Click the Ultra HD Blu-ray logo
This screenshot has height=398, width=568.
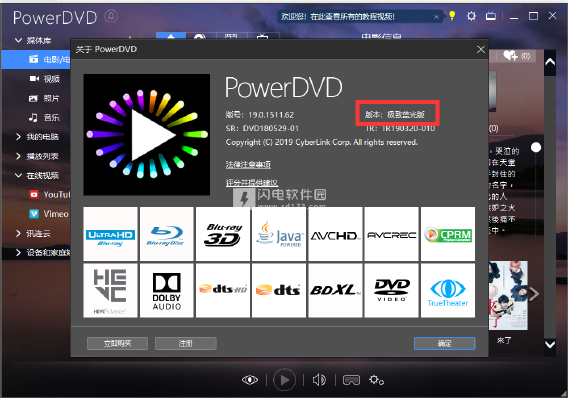[x=110, y=234]
